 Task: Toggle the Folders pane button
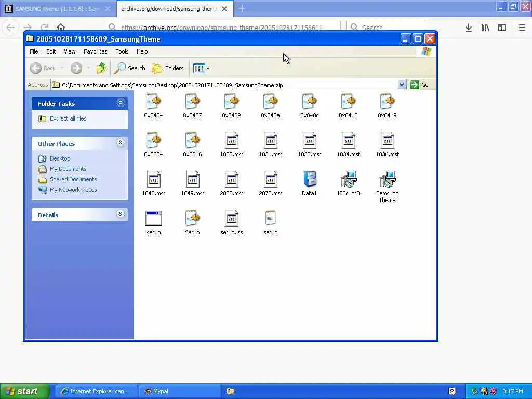pos(168,68)
